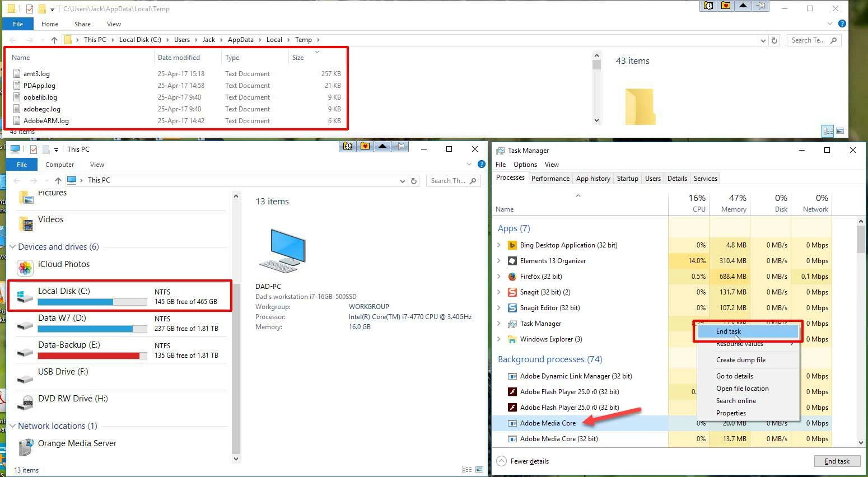The image size is (868, 477).
Task: Sort Temp files by Name column
Action: pos(21,57)
